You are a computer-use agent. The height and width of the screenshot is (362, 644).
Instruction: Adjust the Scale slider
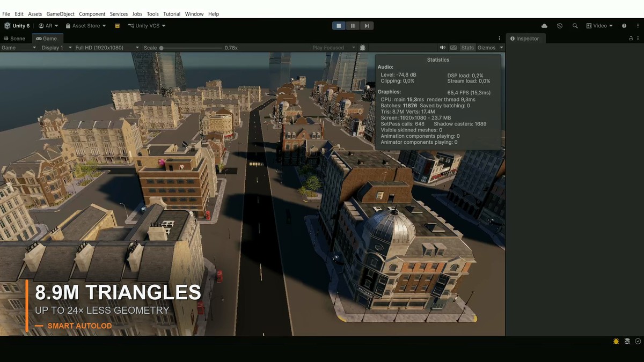click(x=191, y=48)
